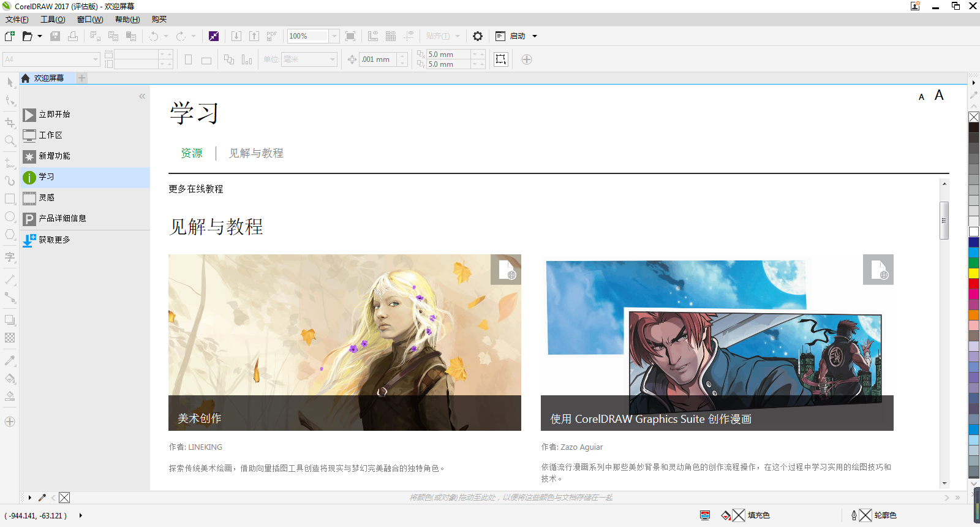Open 灵感 in sidebar
Screen dimensions: 980x527
click(85, 198)
